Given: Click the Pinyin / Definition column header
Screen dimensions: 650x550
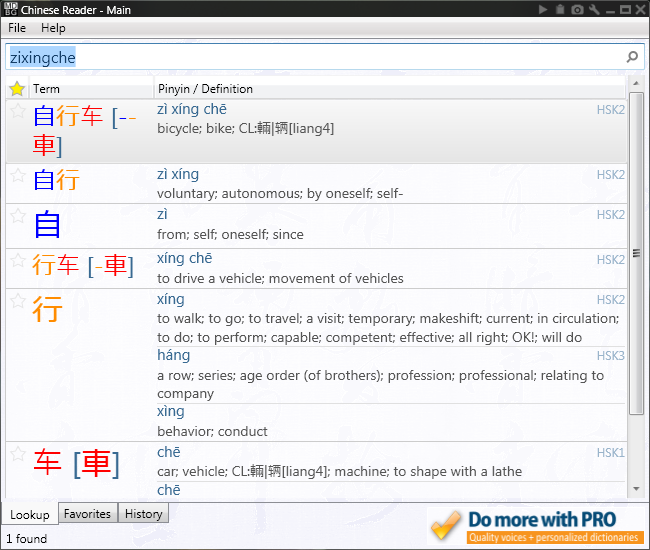Looking at the screenshot, I should [390, 89].
